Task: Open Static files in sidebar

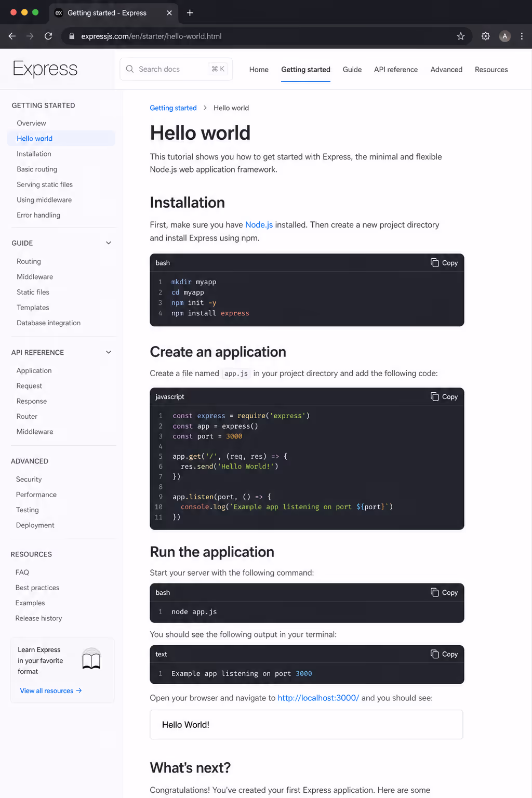Action: 33,292
